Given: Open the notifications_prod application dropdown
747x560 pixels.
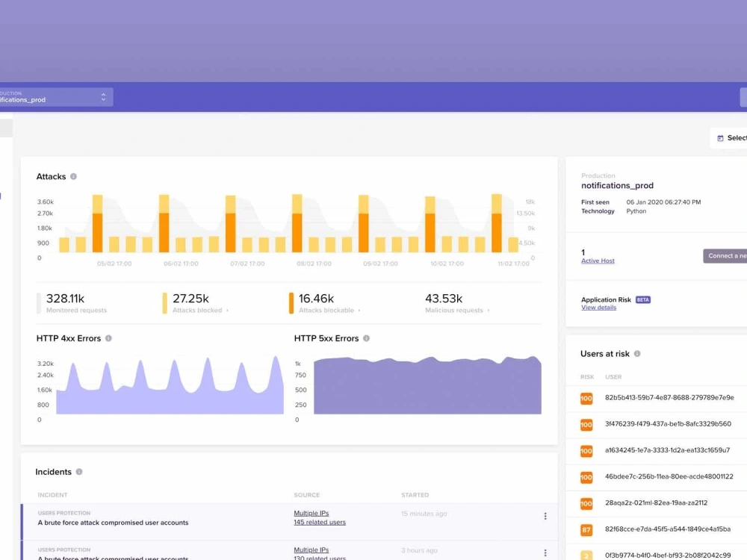Looking at the screenshot, I should point(56,97).
